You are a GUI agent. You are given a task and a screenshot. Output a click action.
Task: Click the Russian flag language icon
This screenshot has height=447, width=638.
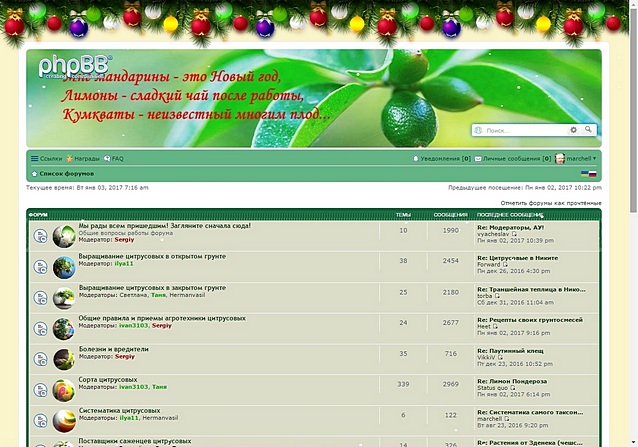[591, 173]
